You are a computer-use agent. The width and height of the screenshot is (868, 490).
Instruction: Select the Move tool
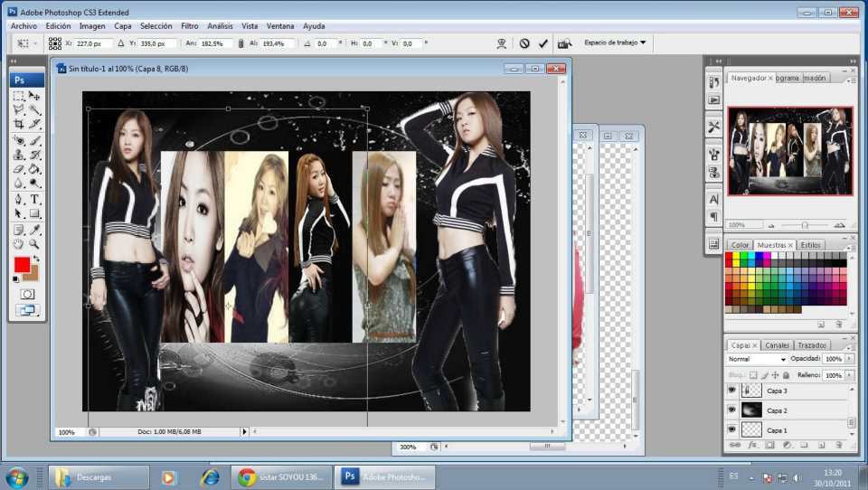[34, 96]
